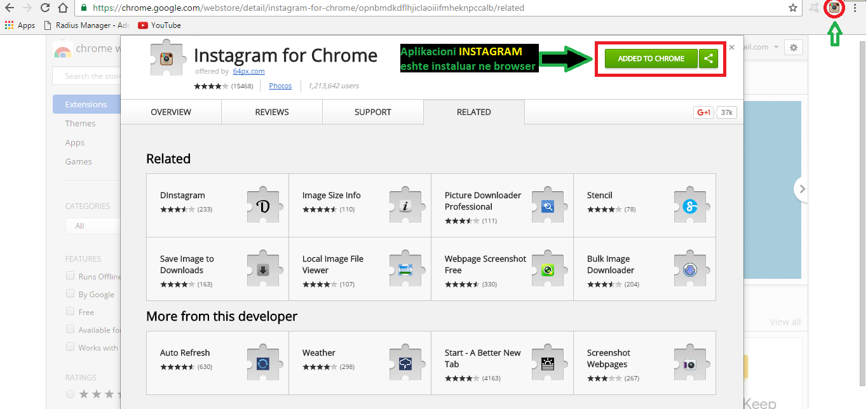Click the browser back arrow
868x409 pixels.
10,8
